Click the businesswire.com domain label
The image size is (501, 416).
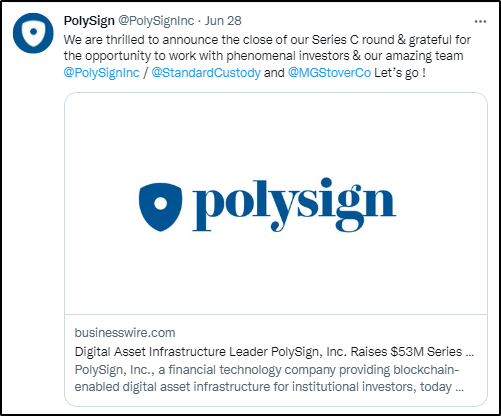[125, 333]
